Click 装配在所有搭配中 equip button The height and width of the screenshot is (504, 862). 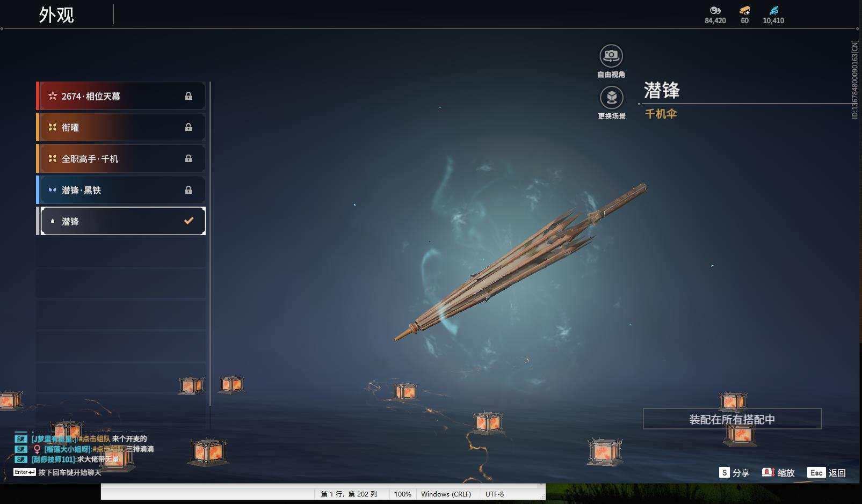point(732,419)
